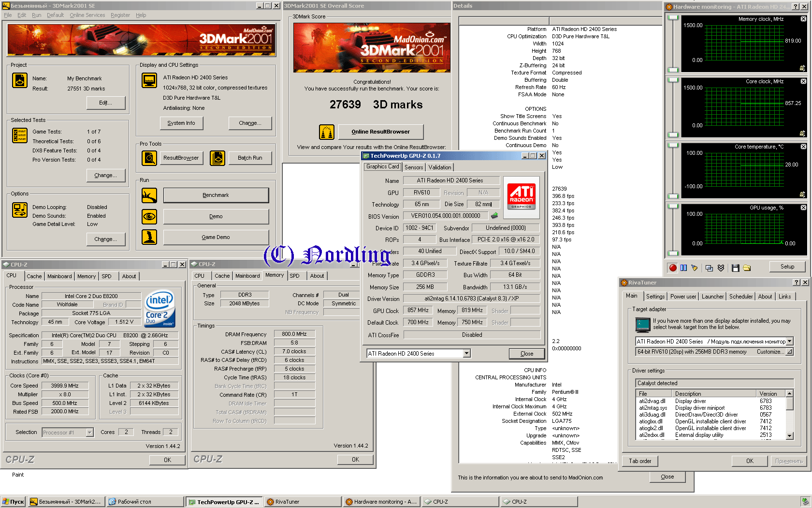Click the open folder icon in monitoring toolbar
This screenshot has height=508, width=812.
(x=747, y=268)
